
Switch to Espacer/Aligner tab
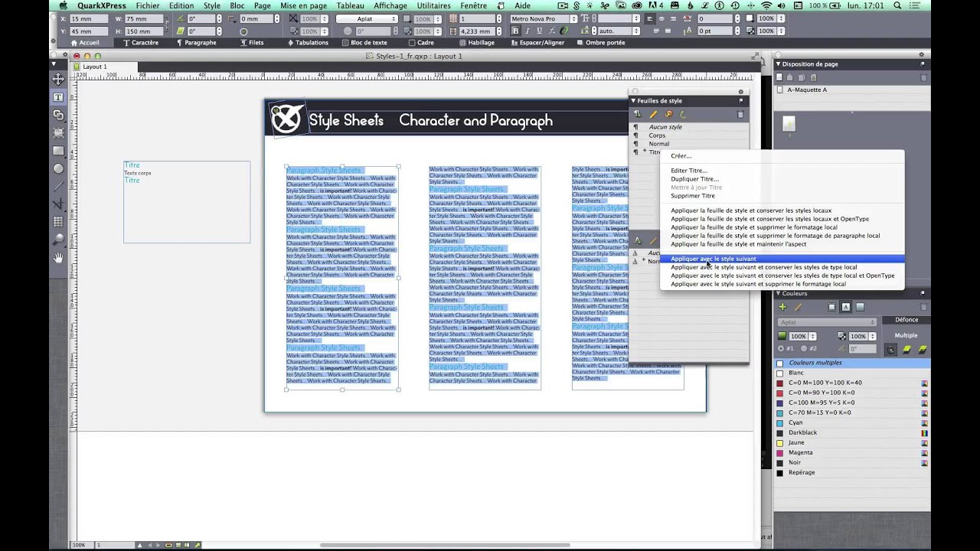tap(537, 43)
